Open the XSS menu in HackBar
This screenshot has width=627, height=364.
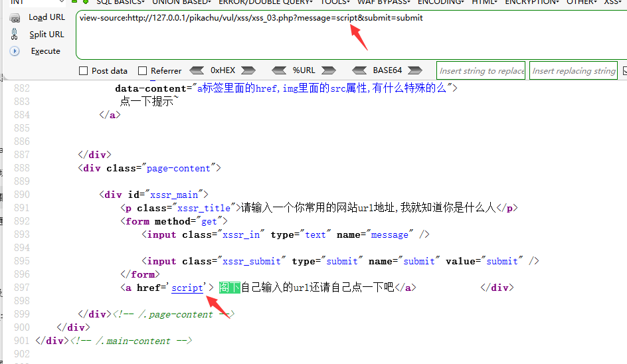612,2
